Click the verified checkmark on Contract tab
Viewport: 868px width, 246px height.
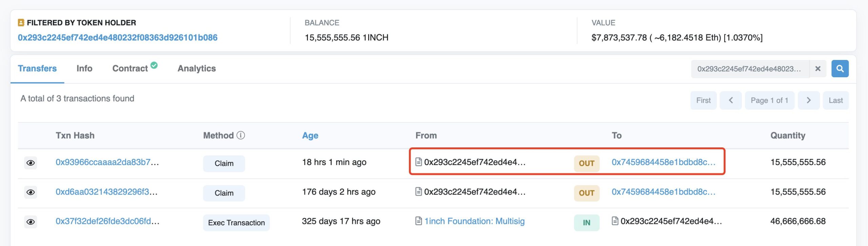154,65
